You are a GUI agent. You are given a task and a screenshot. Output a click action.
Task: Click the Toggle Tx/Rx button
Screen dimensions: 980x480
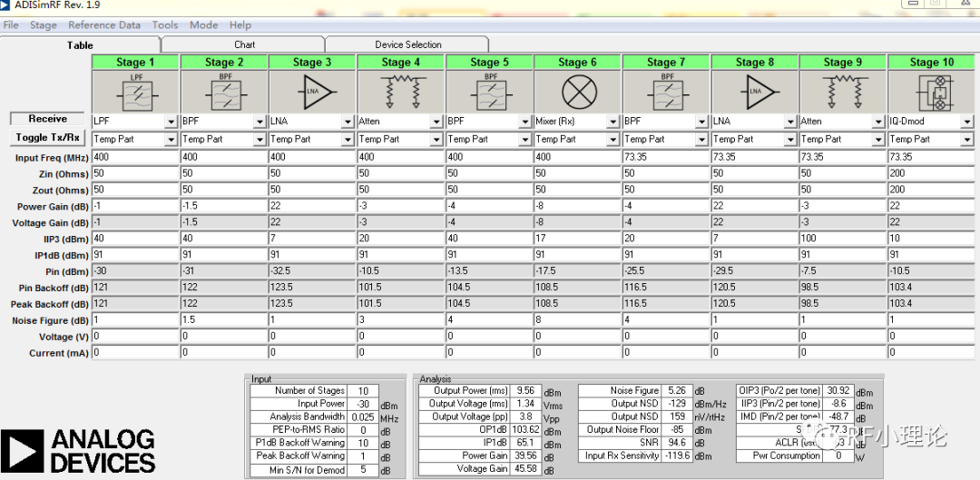click(47, 138)
